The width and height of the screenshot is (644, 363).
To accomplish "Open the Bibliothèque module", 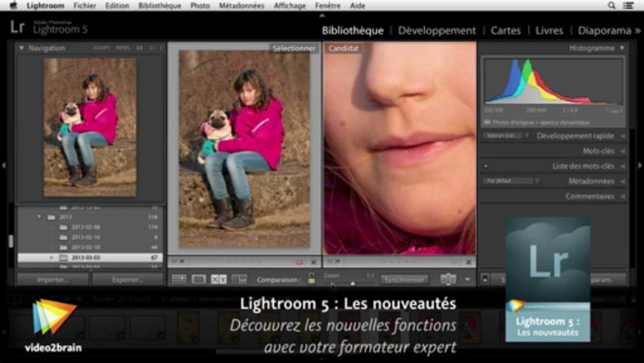I will click(352, 30).
